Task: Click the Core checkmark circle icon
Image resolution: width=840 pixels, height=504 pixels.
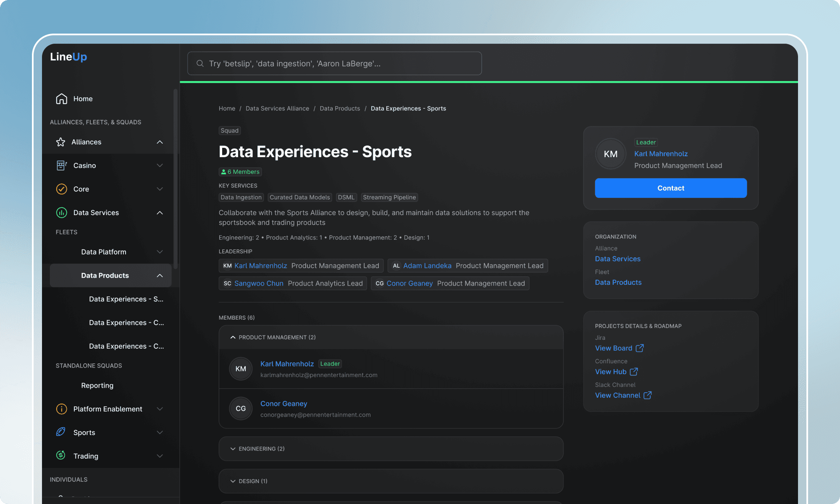Action: pyautogui.click(x=61, y=189)
